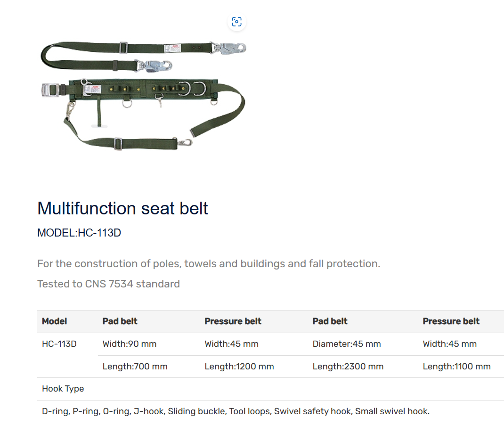Select the HC-113D cell in the table
This screenshot has height=425, width=504.
coord(59,344)
